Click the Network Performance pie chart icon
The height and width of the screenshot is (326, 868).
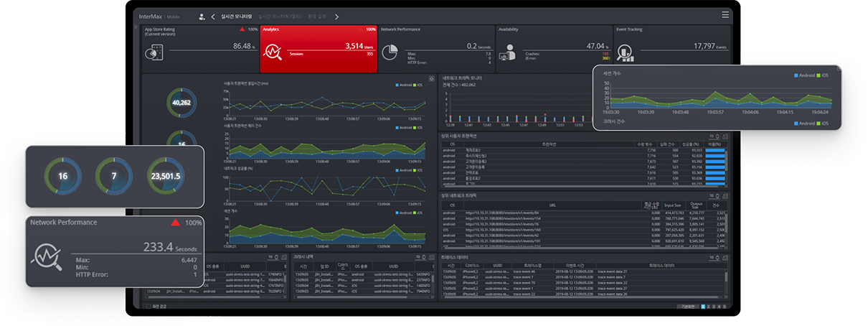click(390, 52)
